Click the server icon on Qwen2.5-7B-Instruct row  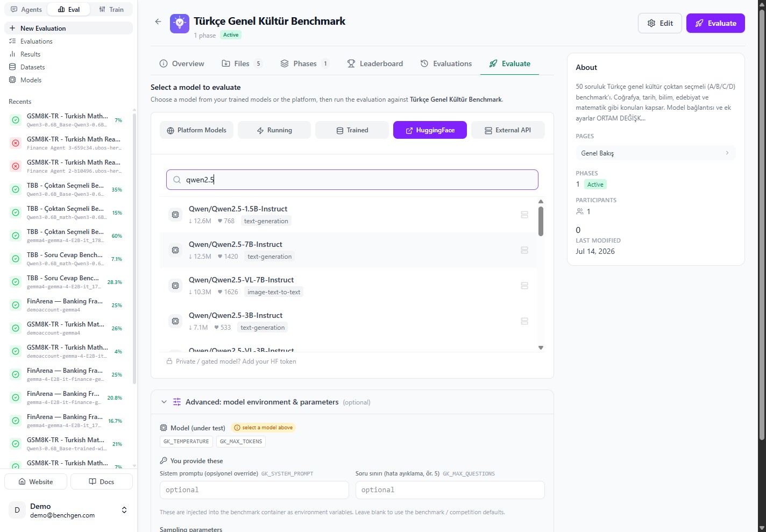coord(524,250)
